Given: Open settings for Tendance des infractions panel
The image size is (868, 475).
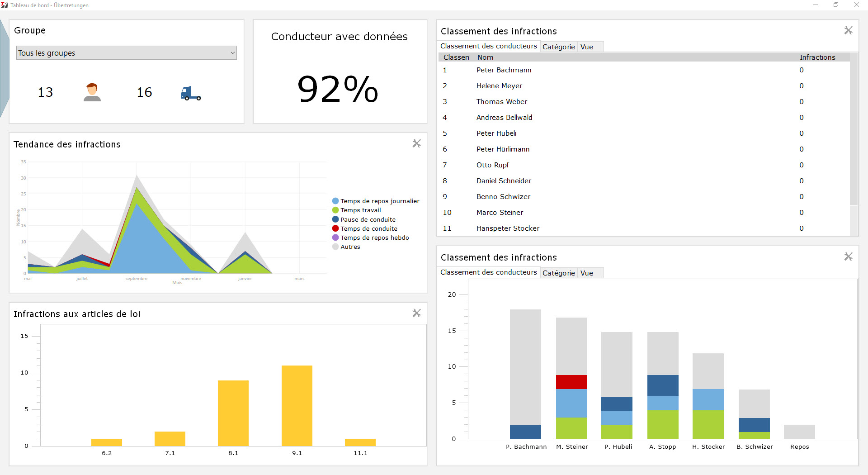Looking at the screenshot, I should tap(416, 143).
